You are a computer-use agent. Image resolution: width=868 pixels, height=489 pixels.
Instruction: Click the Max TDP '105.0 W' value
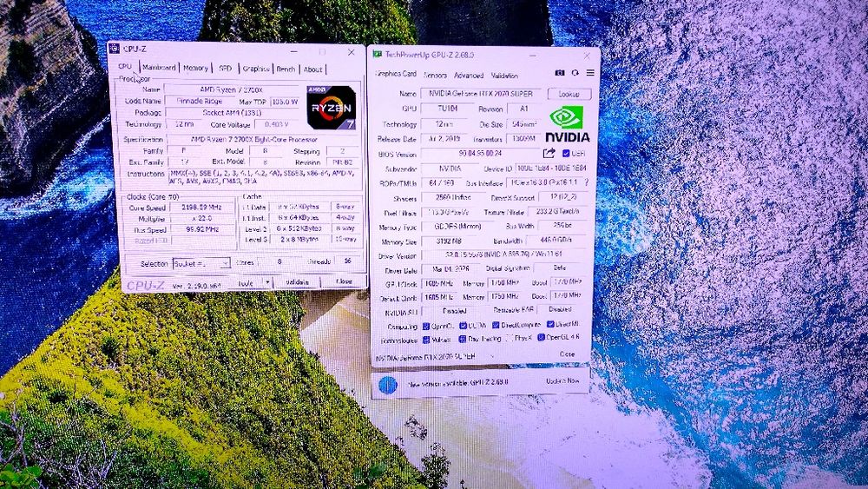(x=285, y=102)
